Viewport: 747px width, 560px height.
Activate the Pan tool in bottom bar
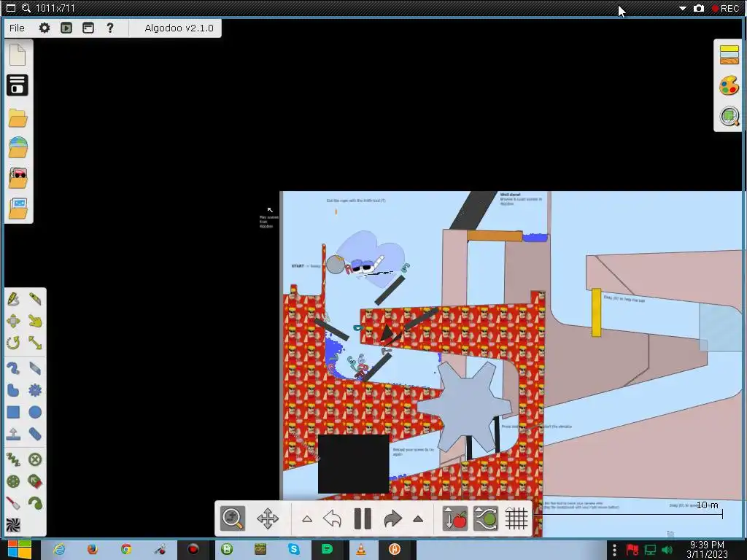267,518
